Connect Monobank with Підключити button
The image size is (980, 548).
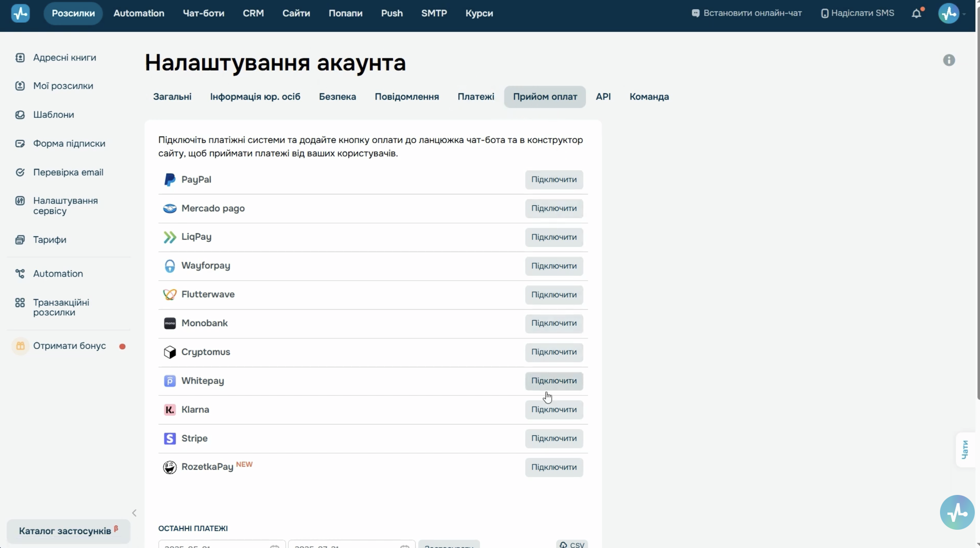coord(554,323)
